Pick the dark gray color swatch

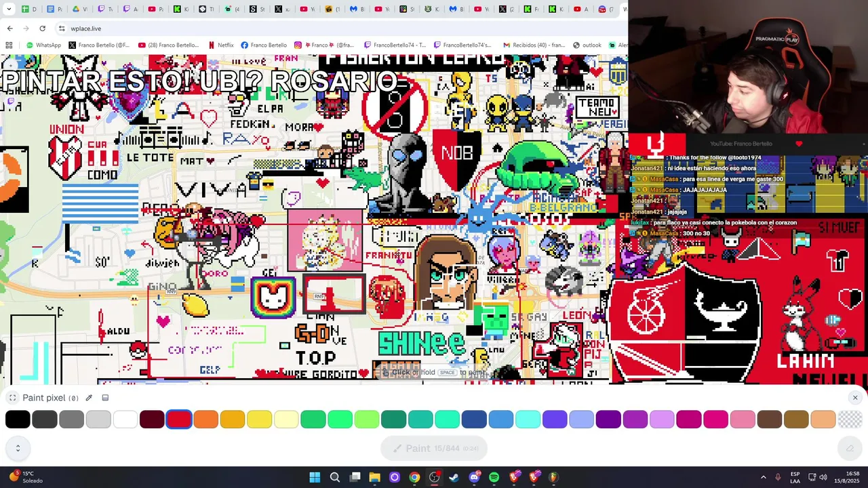point(45,420)
